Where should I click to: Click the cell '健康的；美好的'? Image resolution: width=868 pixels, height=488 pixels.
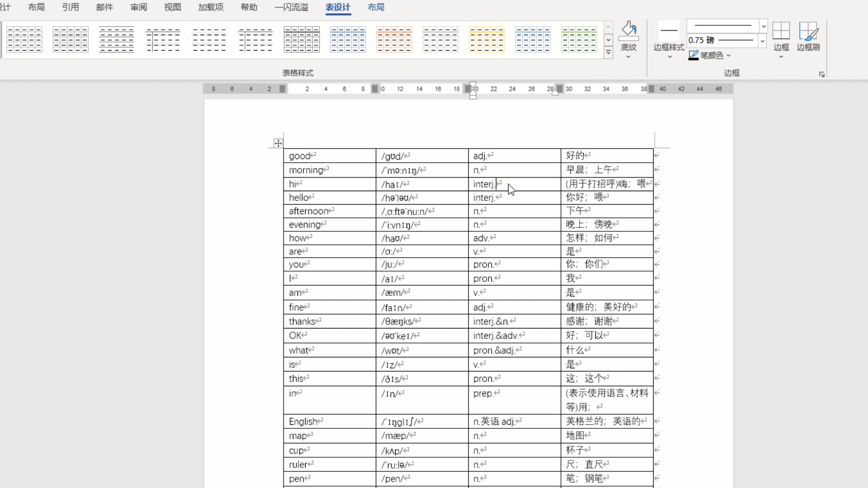coord(607,307)
